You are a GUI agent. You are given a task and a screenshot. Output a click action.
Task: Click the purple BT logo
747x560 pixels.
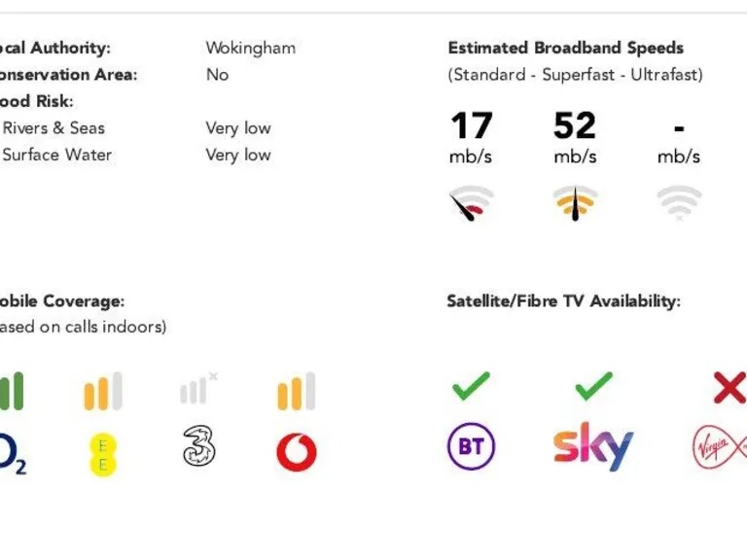click(x=471, y=447)
